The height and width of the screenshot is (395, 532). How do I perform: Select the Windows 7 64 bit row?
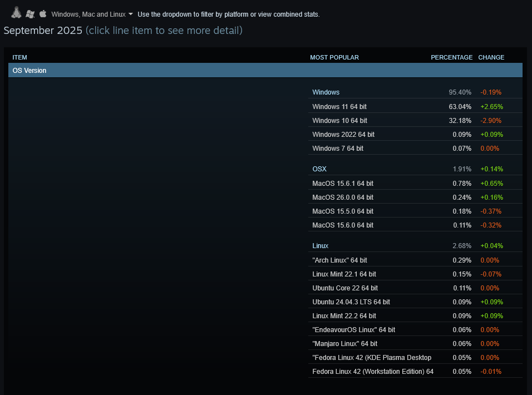coord(415,148)
